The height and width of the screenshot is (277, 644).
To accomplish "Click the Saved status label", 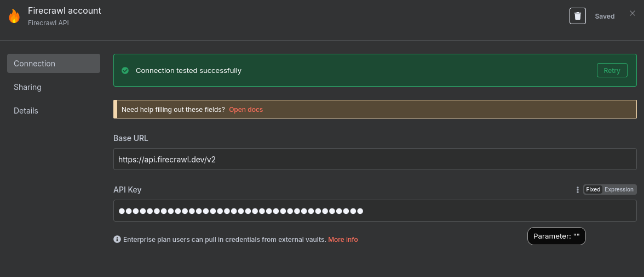I will click(x=605, y=16).
